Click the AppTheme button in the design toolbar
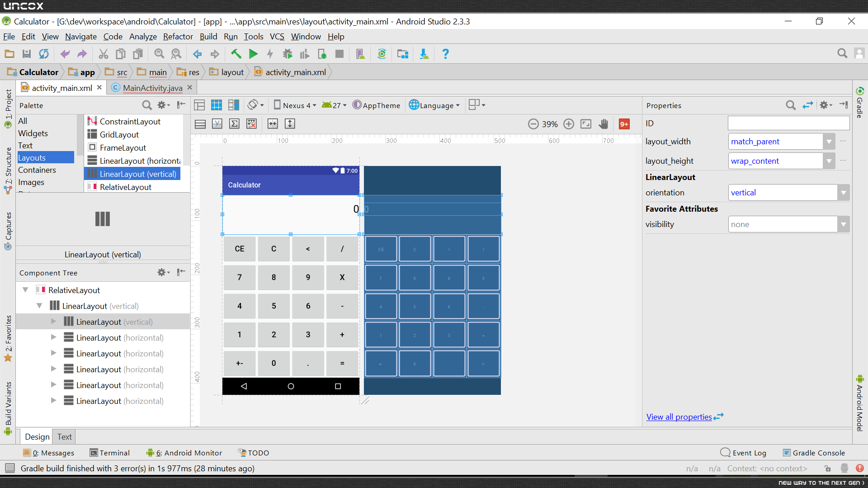The image size is (868, 488). pos(377,105)
